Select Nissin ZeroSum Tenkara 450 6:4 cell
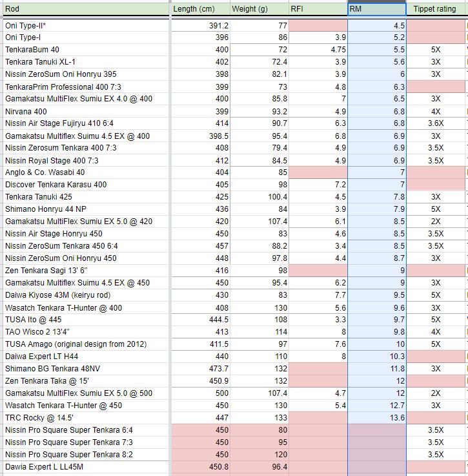This screenshot has width=468, height=476. (x=86, y=246)
